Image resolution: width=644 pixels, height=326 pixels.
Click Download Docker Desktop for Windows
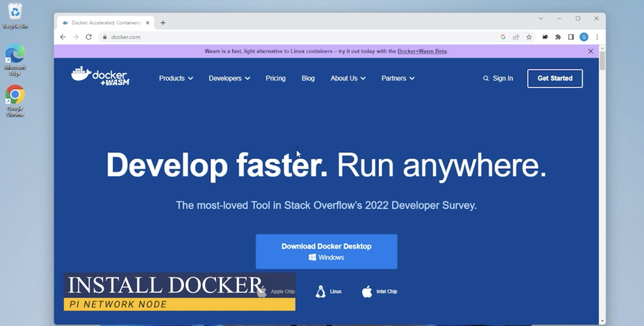pyautogui.click(x=326, y=251)
